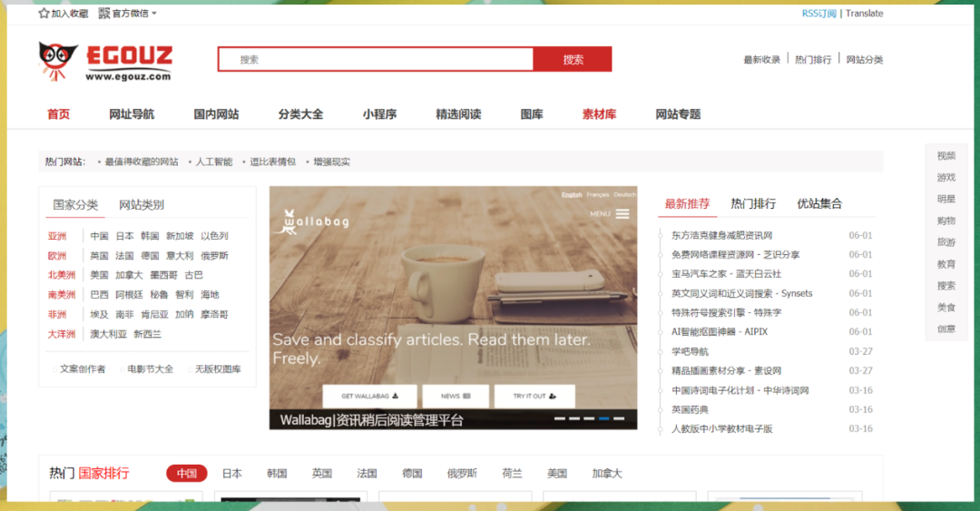Open AI智能抠图神器 - AIPIX entry

click(x=720, y=332)
